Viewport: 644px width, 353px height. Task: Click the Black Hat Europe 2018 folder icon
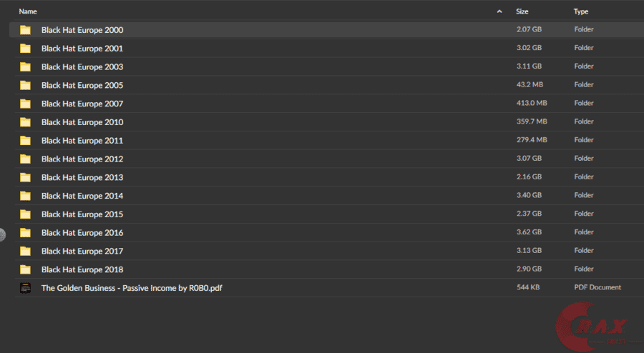tap(26, 269)
